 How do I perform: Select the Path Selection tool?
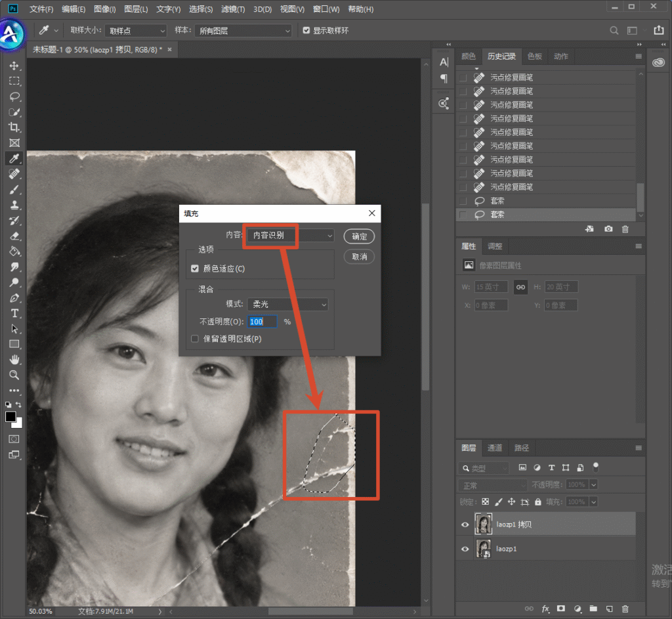tap(14, 329)
